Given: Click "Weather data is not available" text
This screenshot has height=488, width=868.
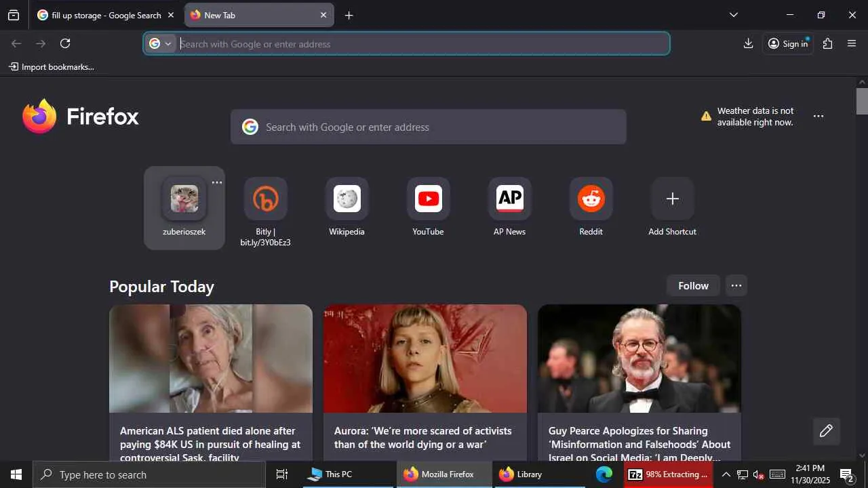Looking at the screenshot, I should tap(755, 117).
